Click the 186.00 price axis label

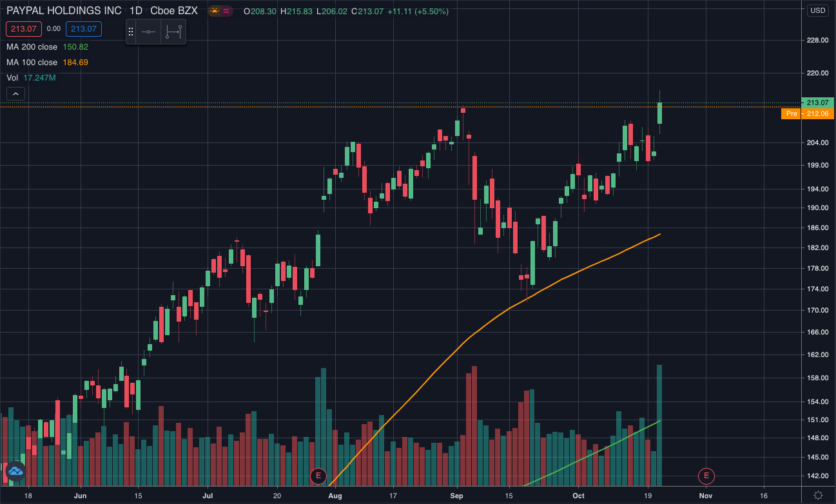tap(817, 228)
